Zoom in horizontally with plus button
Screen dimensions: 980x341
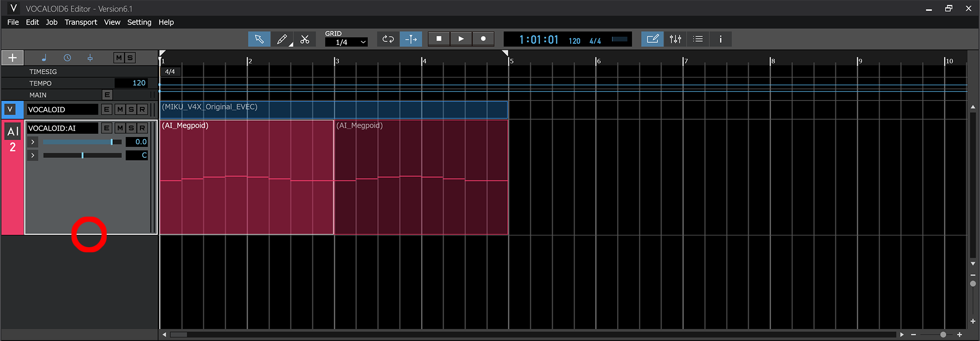pyautogui.click(x=960, y=335)
